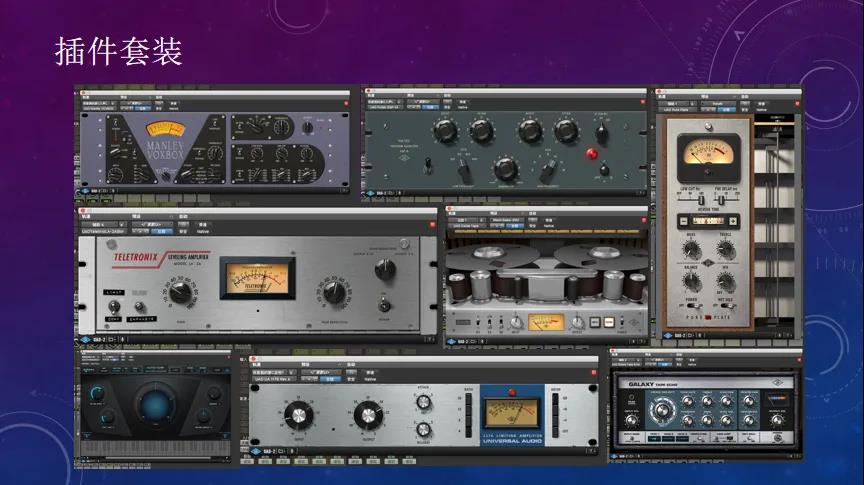Image resolution: width=864 pixels, height=485 pixels.
Task: Open track selector dropdown in 1176 window
Action: tap(274, 373)
